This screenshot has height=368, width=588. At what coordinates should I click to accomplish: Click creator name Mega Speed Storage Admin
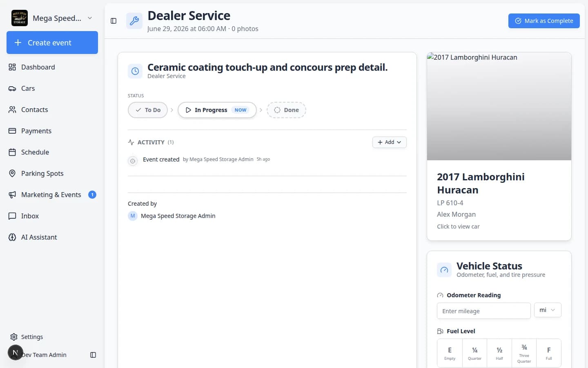click(178, 216)
